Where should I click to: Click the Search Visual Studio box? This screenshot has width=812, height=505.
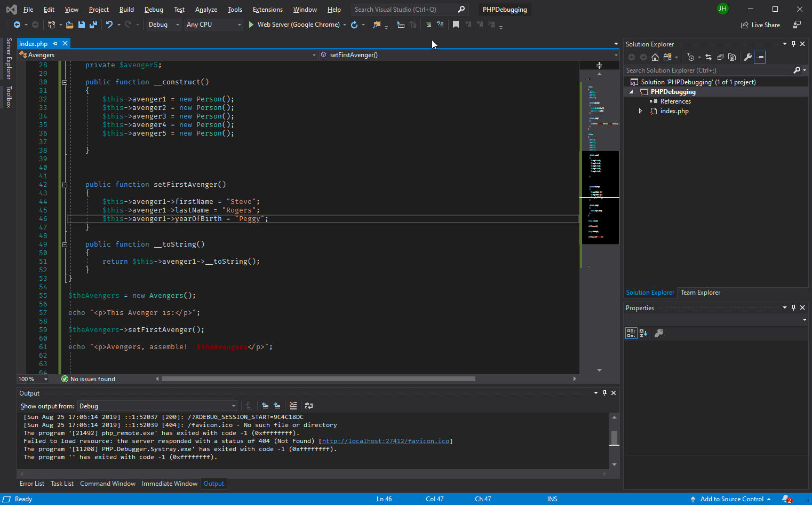pos(409,10)
